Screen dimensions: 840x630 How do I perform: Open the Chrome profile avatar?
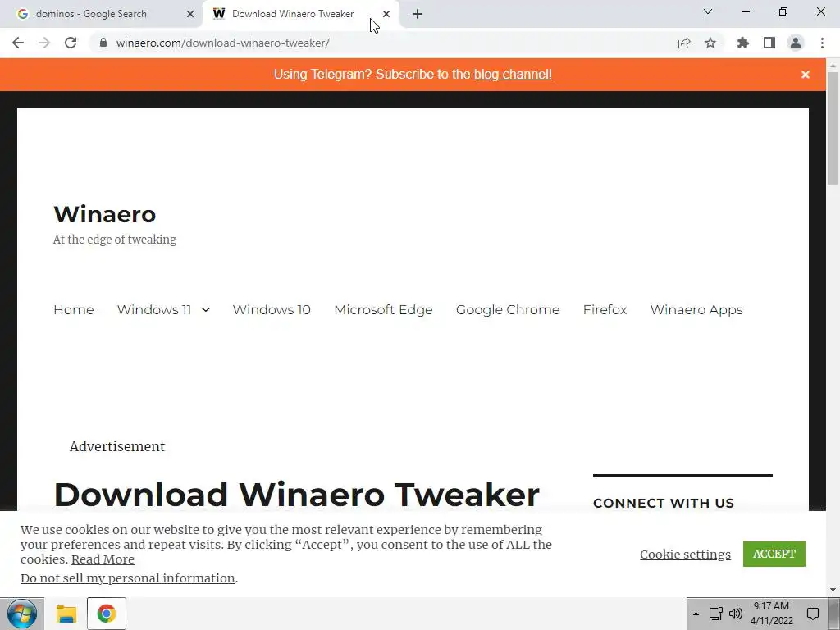point(796,43)
